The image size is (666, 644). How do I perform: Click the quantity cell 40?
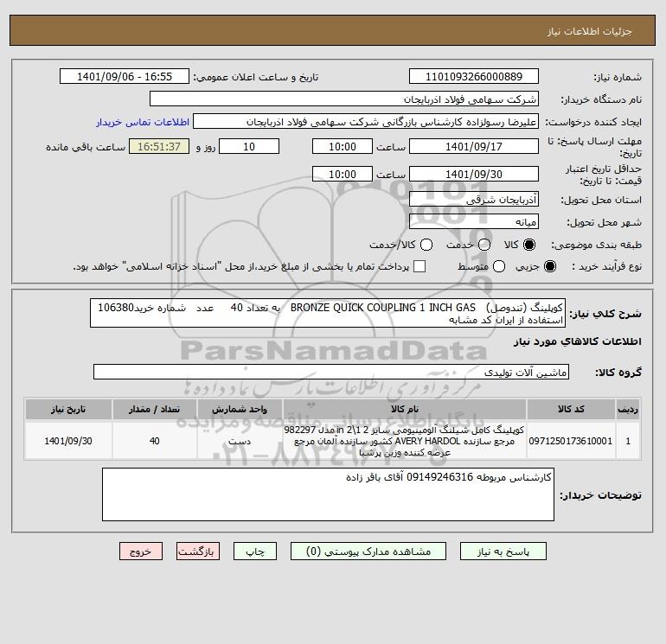(154, 441)
